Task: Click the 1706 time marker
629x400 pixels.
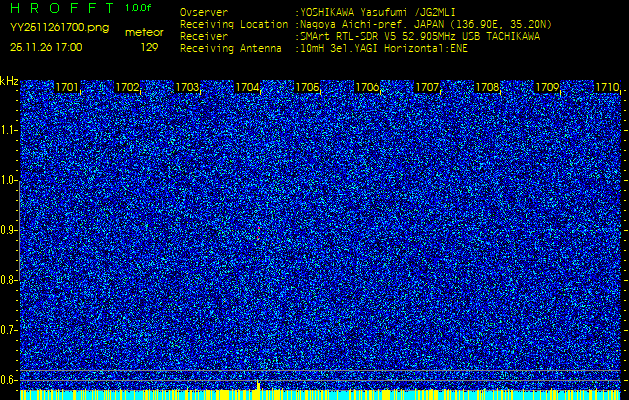Action: 367,87
